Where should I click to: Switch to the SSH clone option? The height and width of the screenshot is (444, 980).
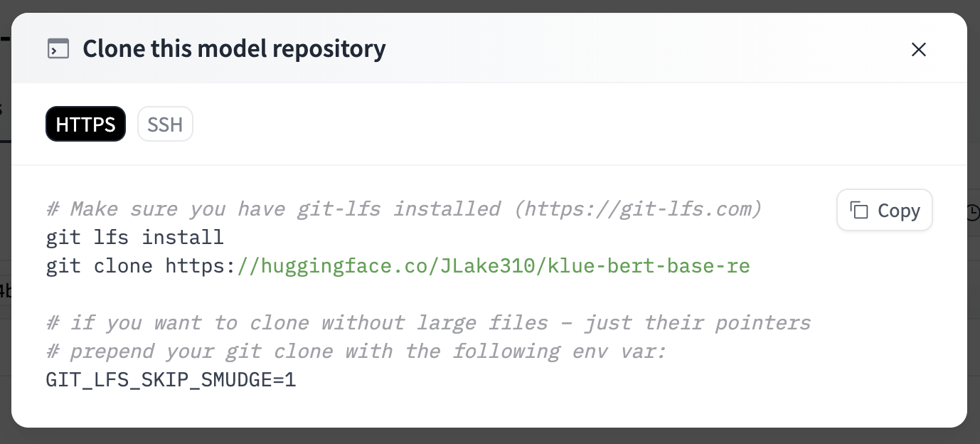coord(165,125)
